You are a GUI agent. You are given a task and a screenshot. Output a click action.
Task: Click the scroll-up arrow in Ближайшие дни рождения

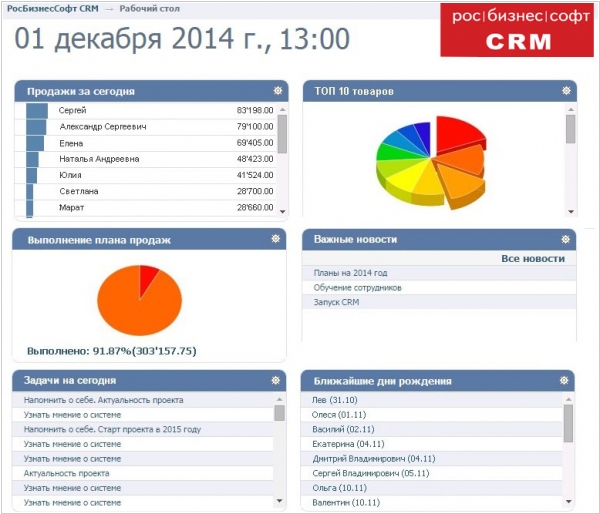(x=569, y=399)
